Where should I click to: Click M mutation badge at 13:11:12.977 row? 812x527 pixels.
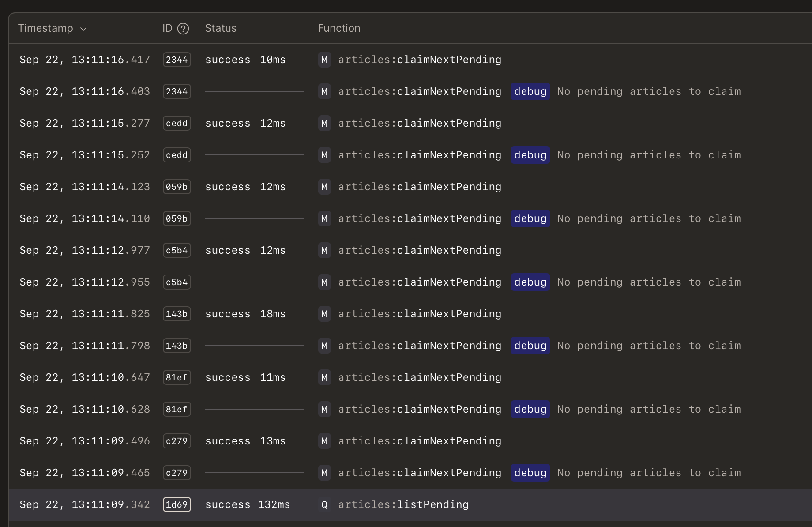324,250
